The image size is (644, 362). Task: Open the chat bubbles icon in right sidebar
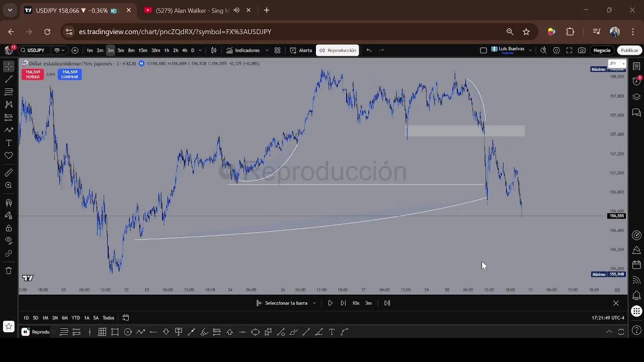point(636,112)
